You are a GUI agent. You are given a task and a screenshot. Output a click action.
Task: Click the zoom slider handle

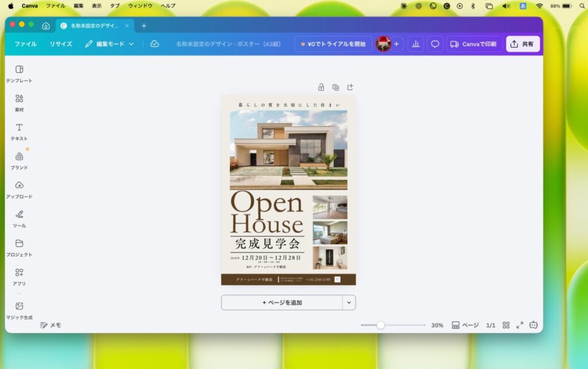coord(380,325)
